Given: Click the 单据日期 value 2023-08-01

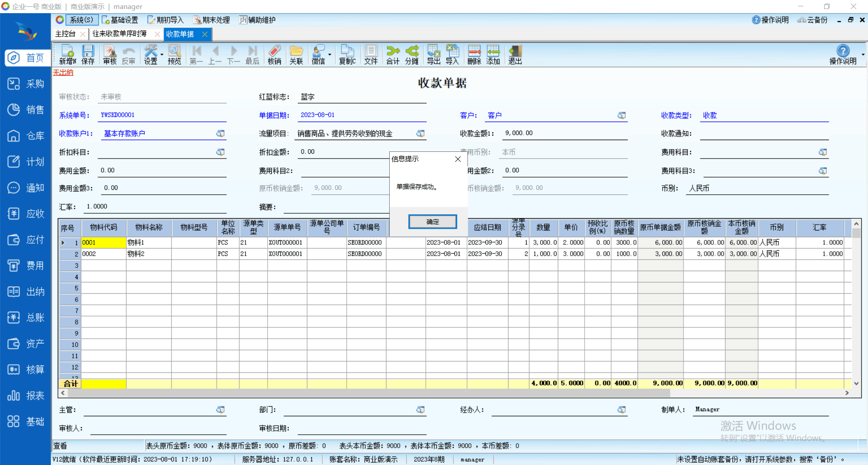Looking at the screenshot, I should (x=318, y=115).
